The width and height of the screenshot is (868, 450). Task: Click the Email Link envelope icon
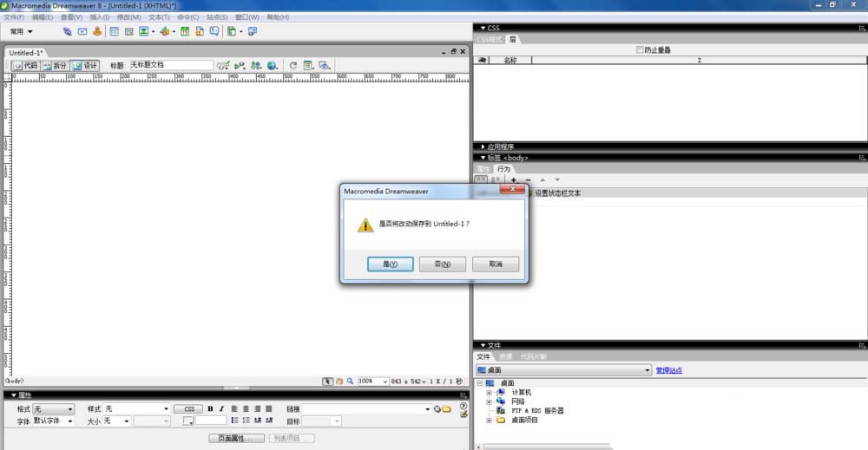[82, 31]
